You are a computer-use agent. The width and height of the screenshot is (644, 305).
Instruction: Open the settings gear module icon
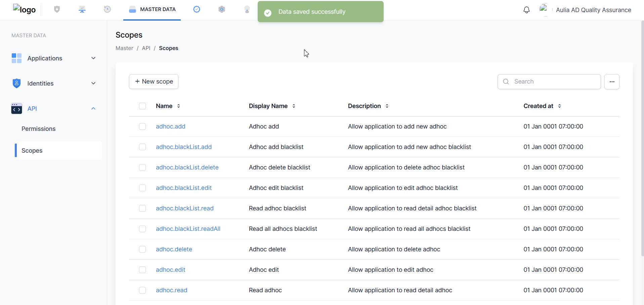[x=222, y=9]
